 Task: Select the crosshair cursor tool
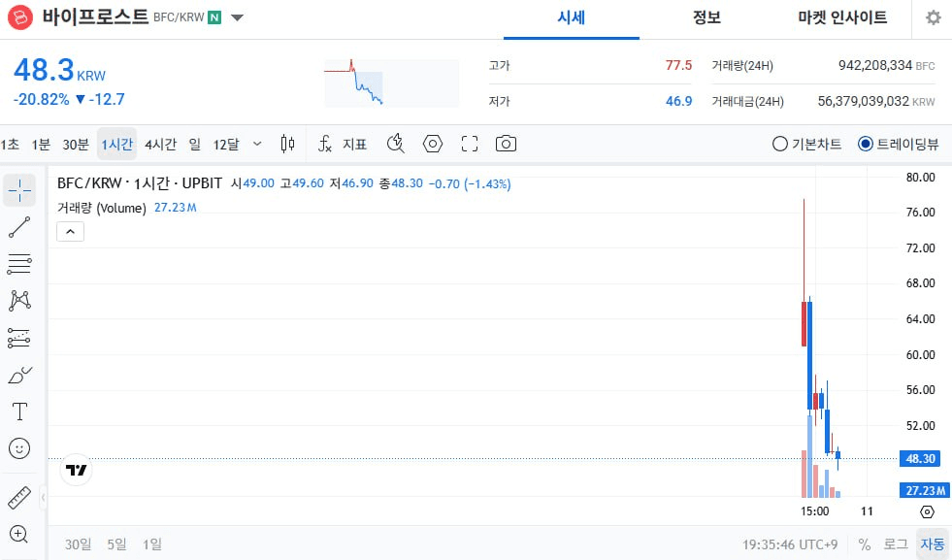(19, 191)
